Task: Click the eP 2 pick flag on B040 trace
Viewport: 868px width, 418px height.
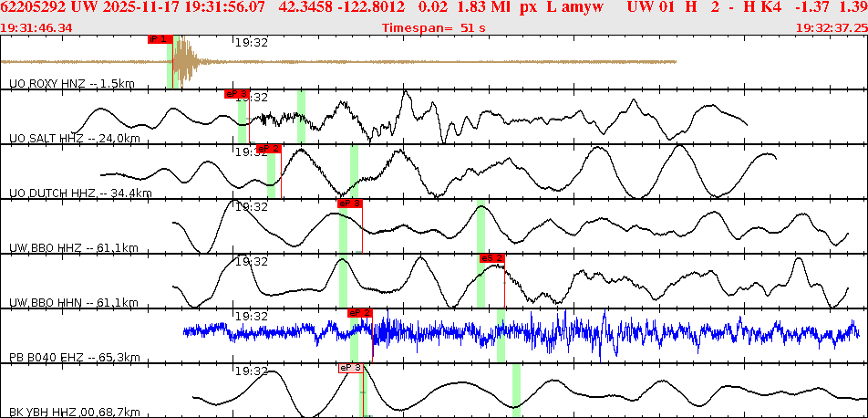Action: tap(360, 313)
